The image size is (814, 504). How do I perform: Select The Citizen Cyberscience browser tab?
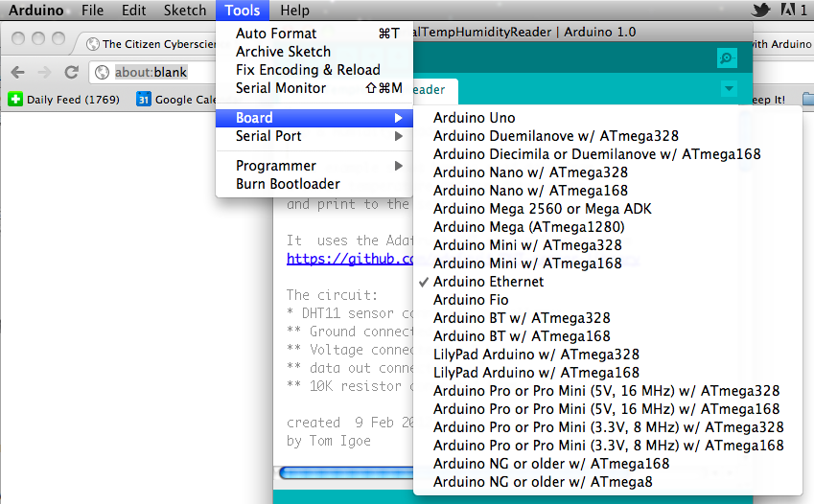coord(151,44)
